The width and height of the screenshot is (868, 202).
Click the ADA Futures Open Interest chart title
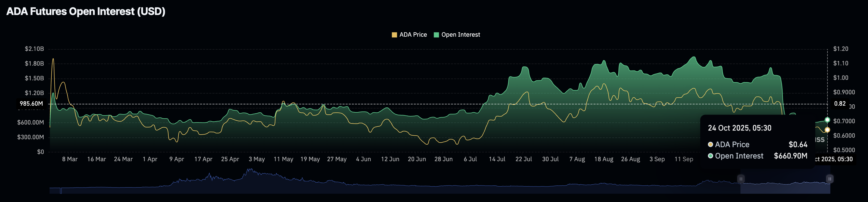[x=86, y=11]
